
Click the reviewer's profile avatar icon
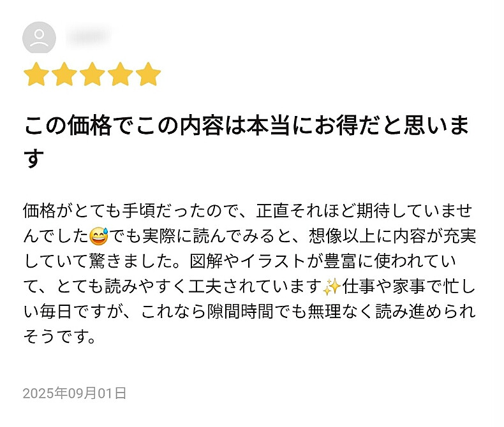click(x=39, y=38)
